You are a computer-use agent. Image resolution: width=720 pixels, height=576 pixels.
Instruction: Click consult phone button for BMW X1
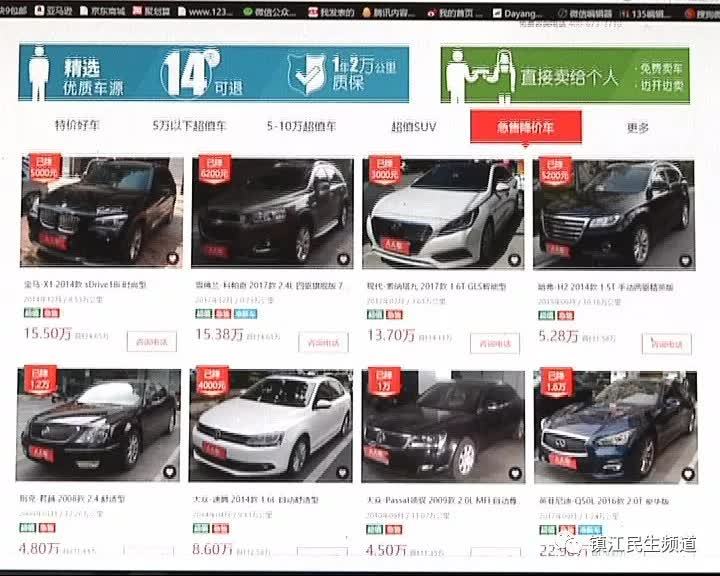152,342
